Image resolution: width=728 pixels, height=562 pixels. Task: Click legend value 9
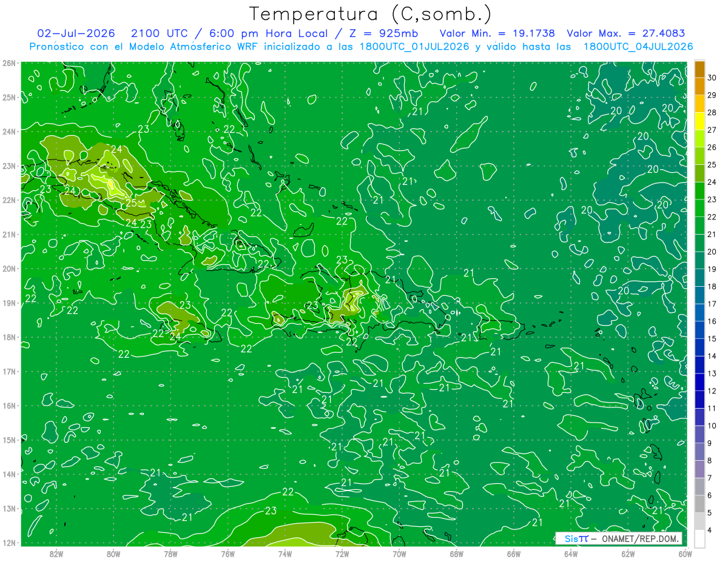(710, 443)
